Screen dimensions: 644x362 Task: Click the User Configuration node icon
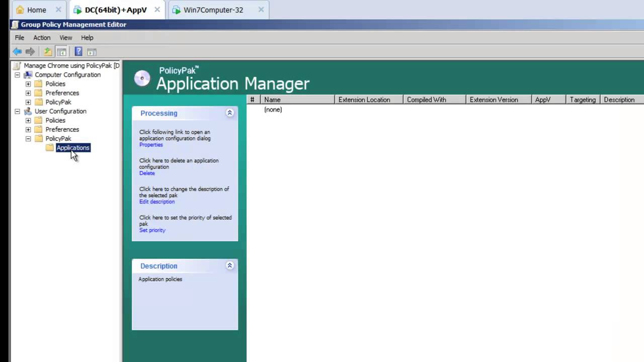[28, 111]
